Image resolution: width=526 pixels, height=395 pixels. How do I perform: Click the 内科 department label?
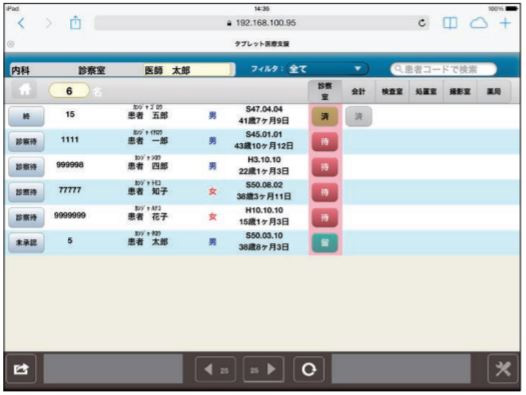pyautogui.click(x=20, y=70)
